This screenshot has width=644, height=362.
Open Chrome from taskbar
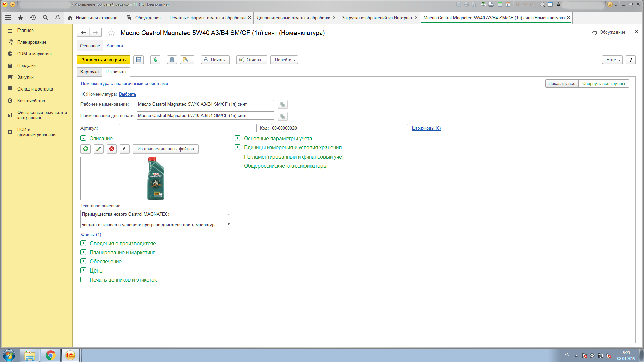coord(51,355)
